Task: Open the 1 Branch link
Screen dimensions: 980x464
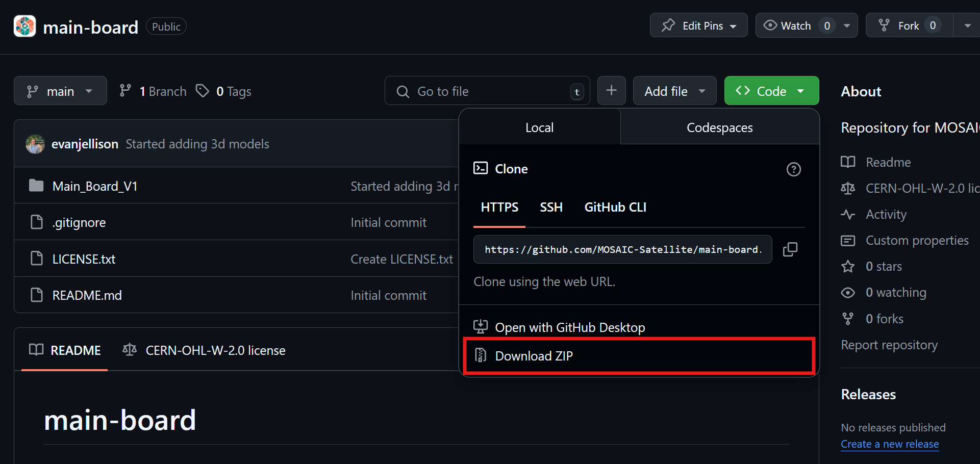Action: (153, 91)
